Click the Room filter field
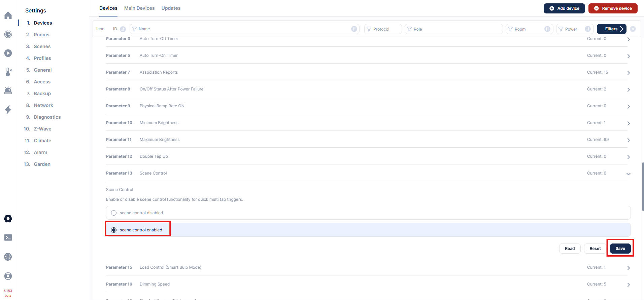 click(x=530, y=29)
